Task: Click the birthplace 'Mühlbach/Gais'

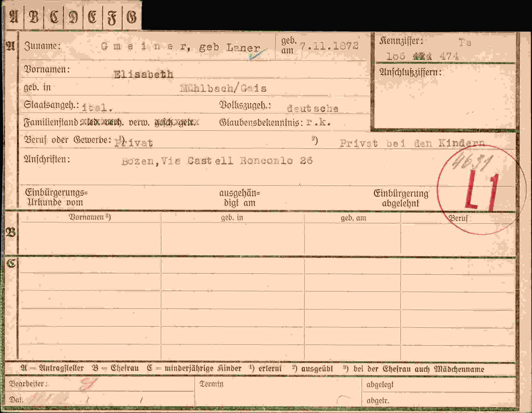Action: [x=223, y=88]
